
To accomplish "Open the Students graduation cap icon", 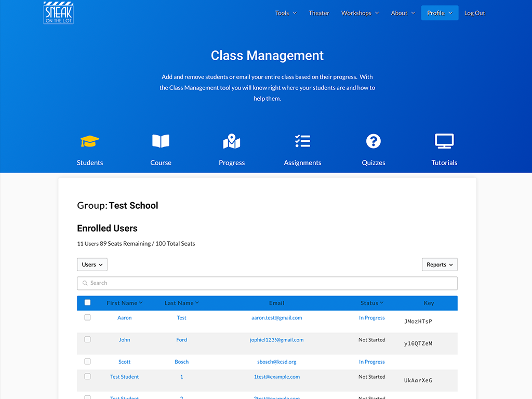I will tap(89, 141).
